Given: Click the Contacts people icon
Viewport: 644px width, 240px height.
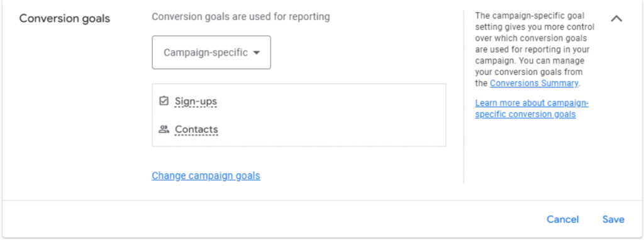Looking at the screenshot, I should [x=164, y=129].
